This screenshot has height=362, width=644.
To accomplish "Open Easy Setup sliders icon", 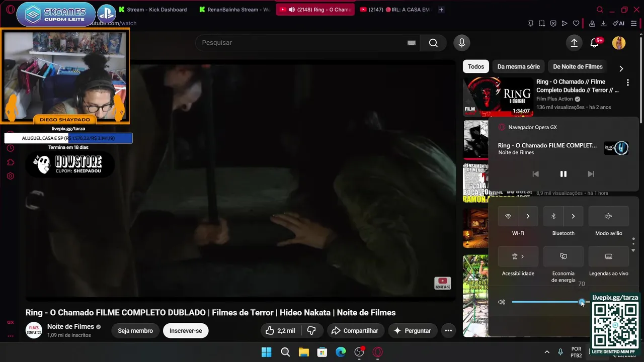I will coord(633,23).
